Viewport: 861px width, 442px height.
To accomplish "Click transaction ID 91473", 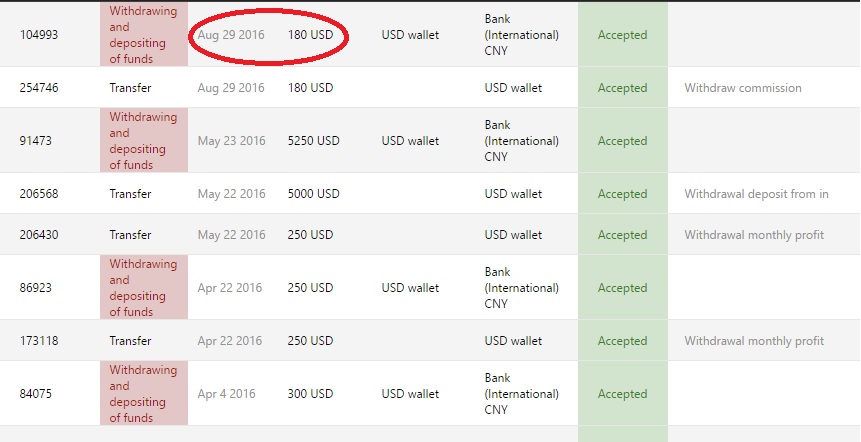I will tap(36, 141).
